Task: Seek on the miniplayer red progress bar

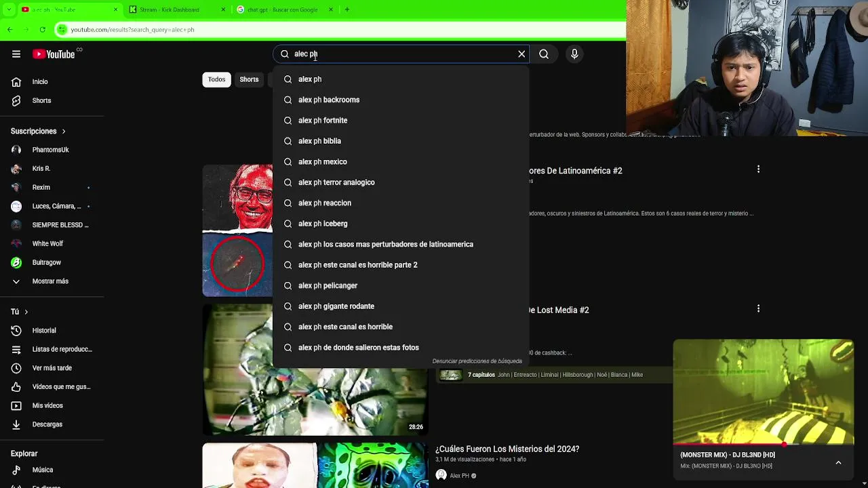Action: pos(763,445)
